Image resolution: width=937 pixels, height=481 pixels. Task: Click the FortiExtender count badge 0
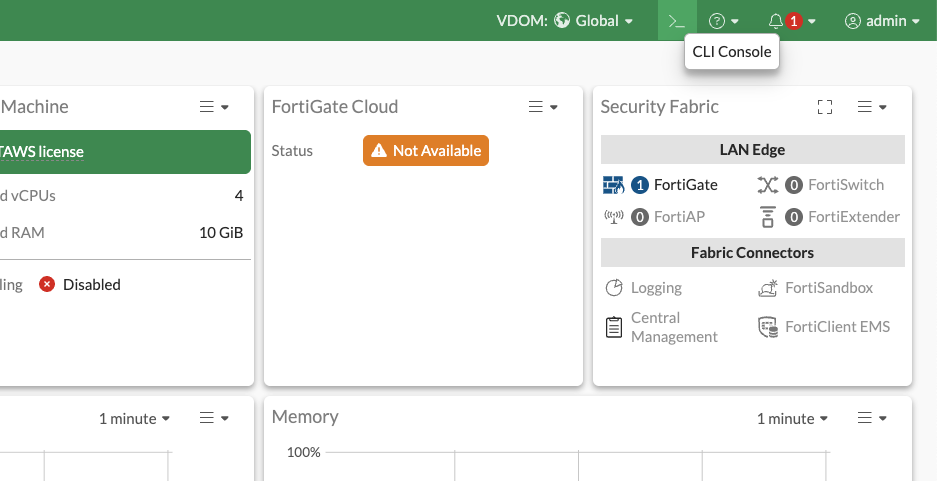point(794,217)
